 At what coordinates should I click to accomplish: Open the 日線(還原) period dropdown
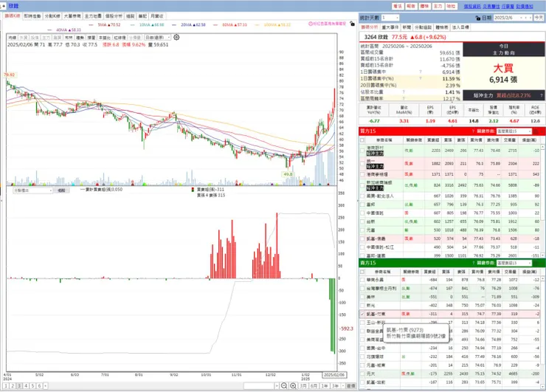157,38
